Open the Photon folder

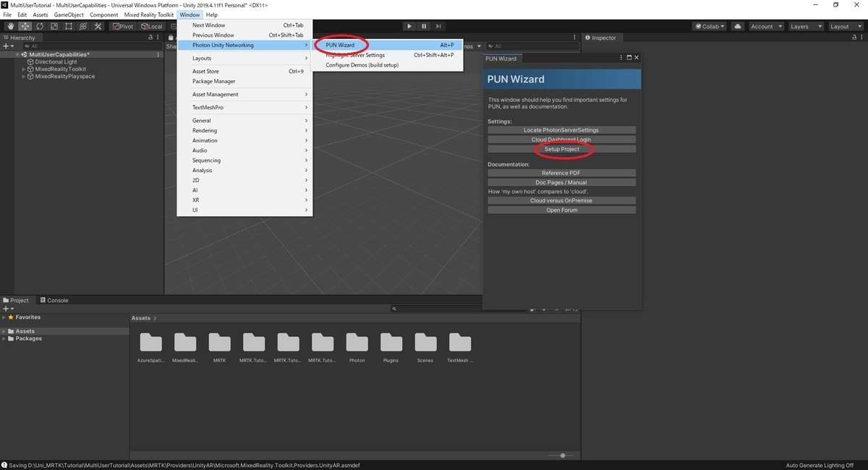tap(357, 347)
